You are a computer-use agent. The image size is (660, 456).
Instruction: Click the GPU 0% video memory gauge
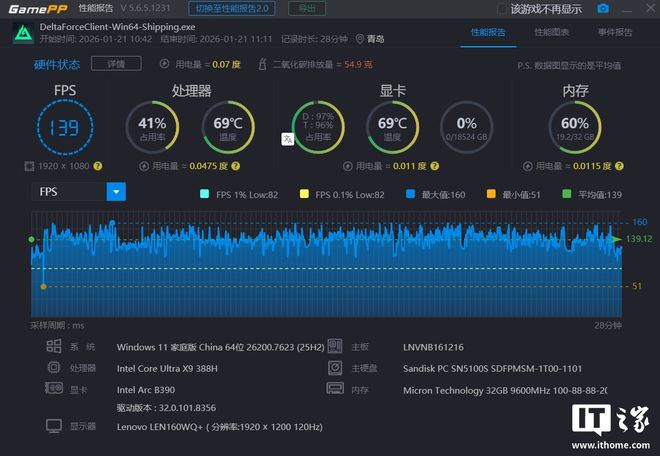pyautogui.click(x=466, y=127)
